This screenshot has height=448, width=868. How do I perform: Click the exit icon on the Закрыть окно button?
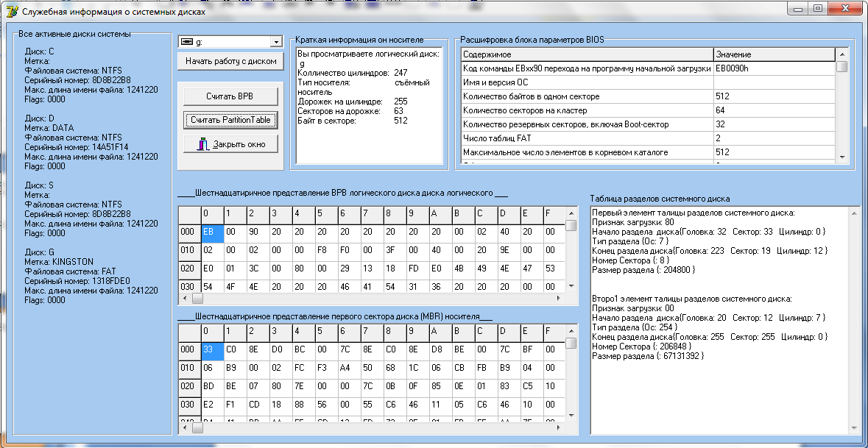pos(204,144)
